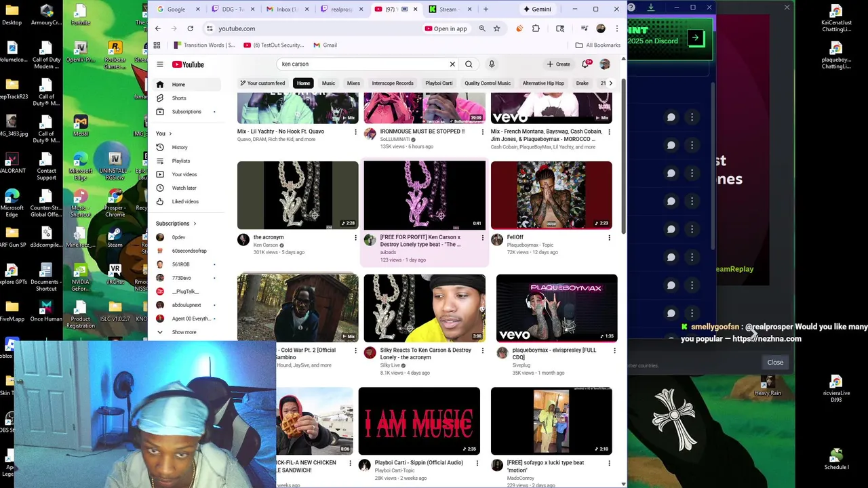Expand the You section chevron
This screenshot has height=488, width=868.
pyautogui.click(x=170, y=134)
